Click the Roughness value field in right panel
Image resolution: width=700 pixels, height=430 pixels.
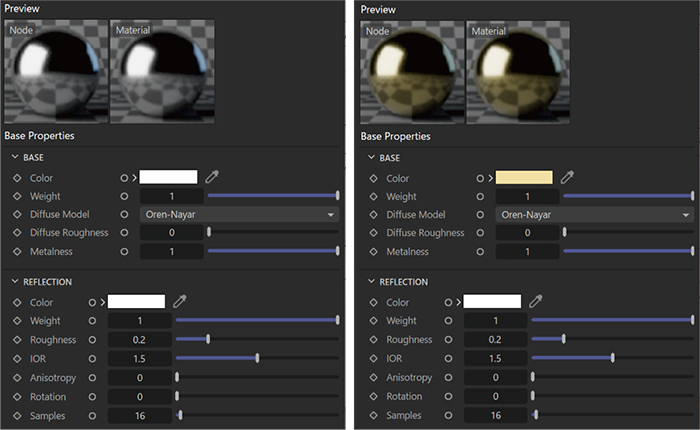point(495,339)
